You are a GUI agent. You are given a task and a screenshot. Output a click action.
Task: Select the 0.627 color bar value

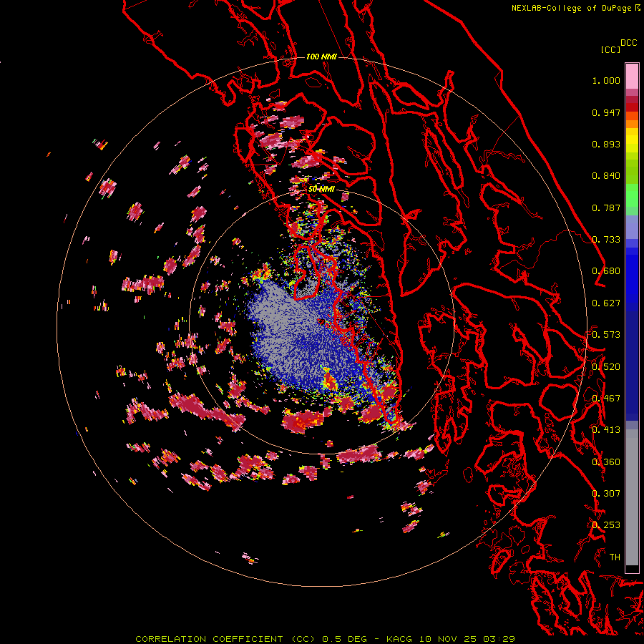[x=606, y=303]
